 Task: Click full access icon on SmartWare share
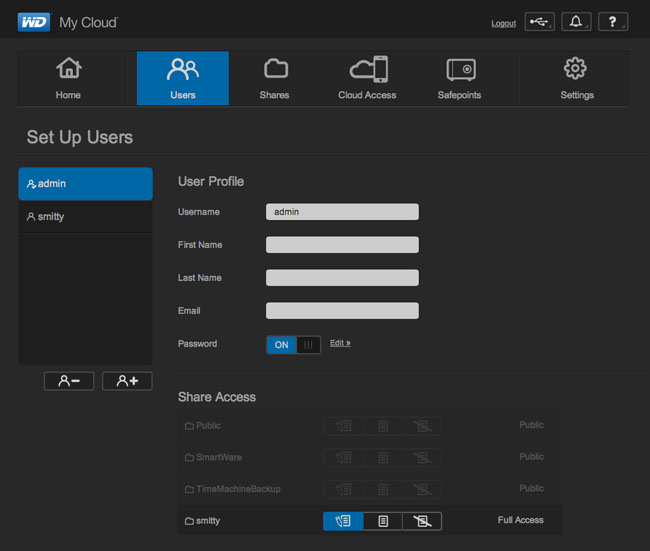coord(343,457)
